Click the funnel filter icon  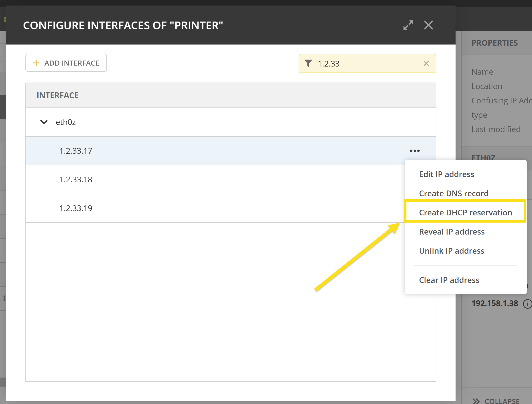(x=308, y=63)
